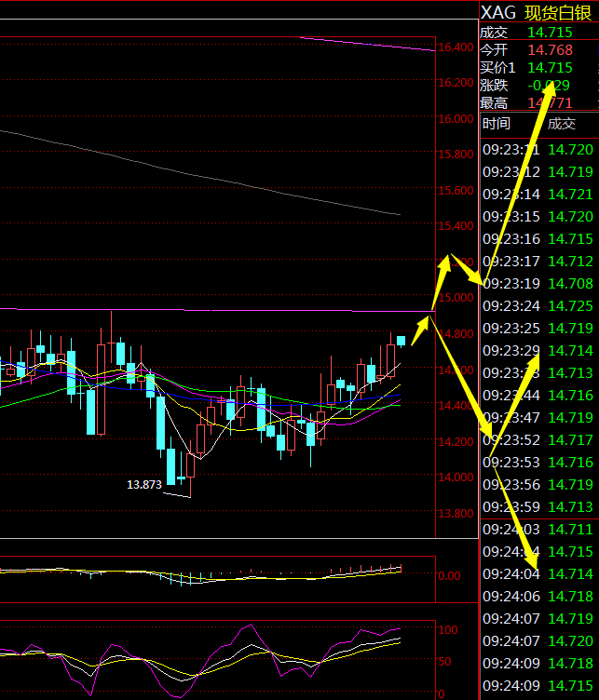Click the 13.800 price axis label
Screen dimensions: 599x700
pyautogui.click(x=456, y=514)
